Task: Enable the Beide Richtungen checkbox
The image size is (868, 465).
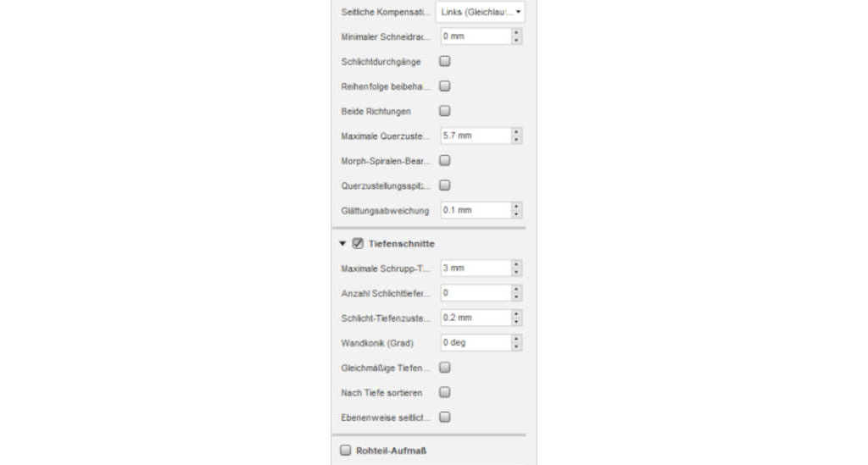Action: pos(445,110)
